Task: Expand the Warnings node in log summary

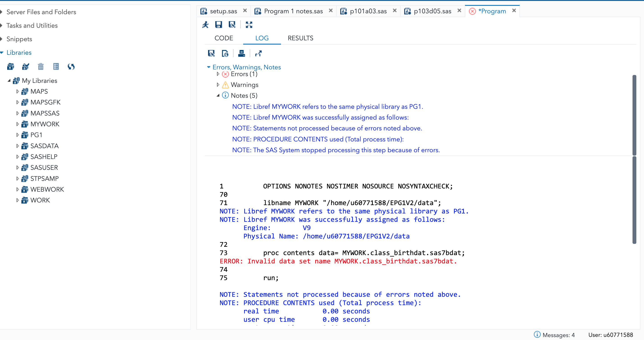Action: pos(218,85)
